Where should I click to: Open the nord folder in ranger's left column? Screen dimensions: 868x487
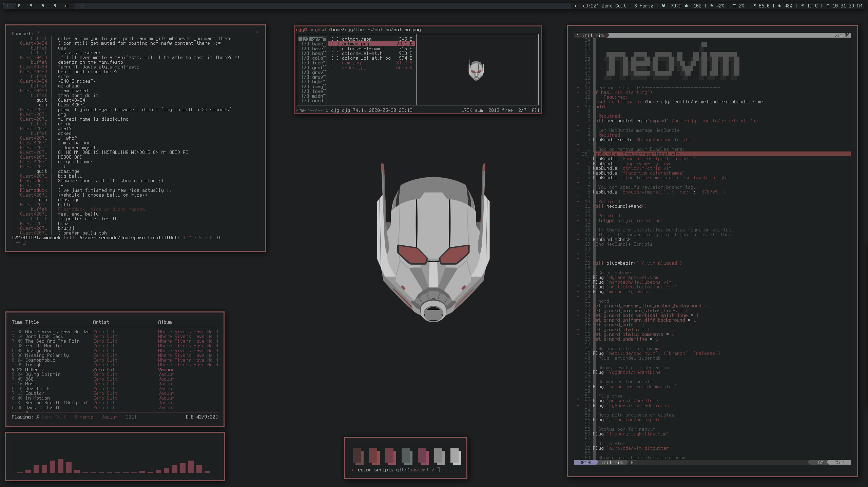pos(317,101)
